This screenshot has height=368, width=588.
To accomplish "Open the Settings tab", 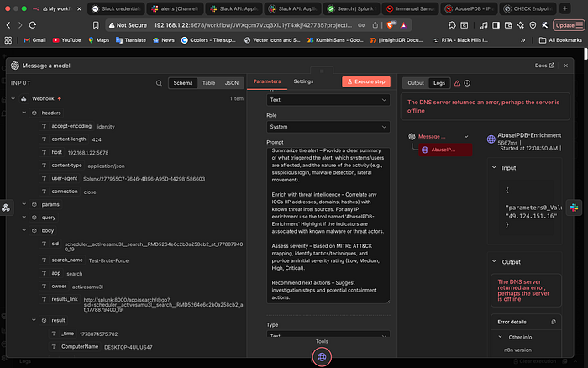I will click(303, 81).
